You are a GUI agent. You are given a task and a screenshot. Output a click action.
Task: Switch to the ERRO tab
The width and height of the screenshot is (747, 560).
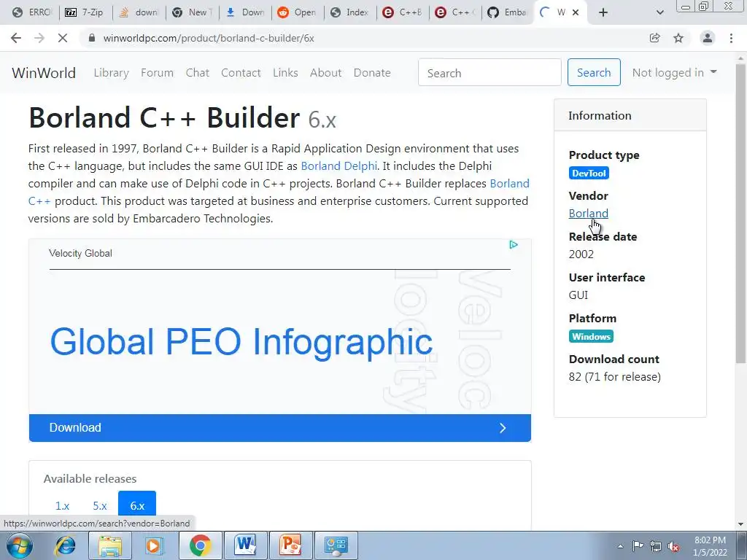(31, 12)
